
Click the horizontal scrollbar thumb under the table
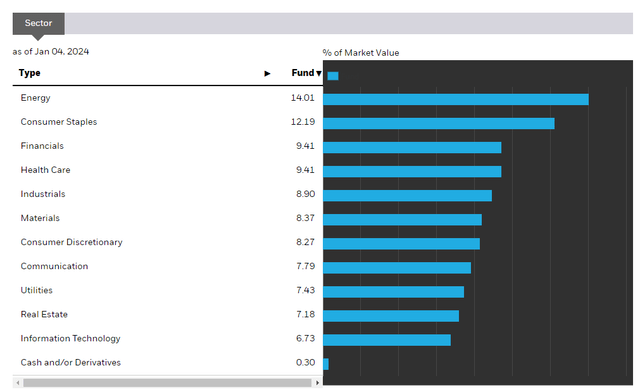pyautogui.click(x=167, y=383)
